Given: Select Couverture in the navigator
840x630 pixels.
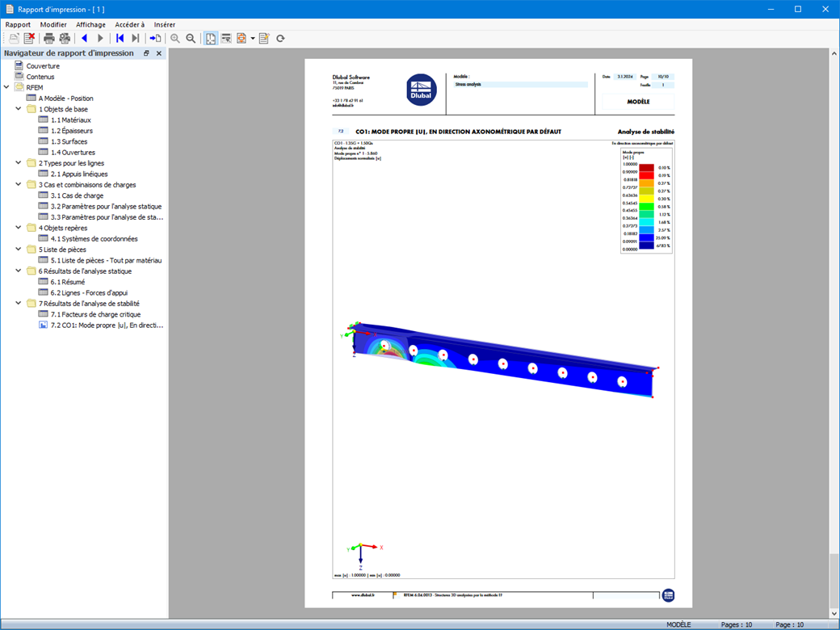Looking at the screenshot, I should click(43, 66).
